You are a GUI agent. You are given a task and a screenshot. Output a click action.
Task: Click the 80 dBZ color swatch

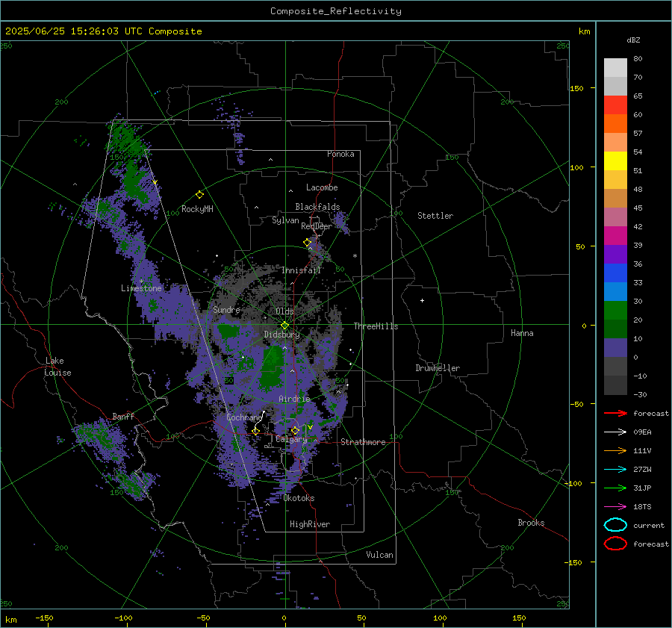click(615, 67)
